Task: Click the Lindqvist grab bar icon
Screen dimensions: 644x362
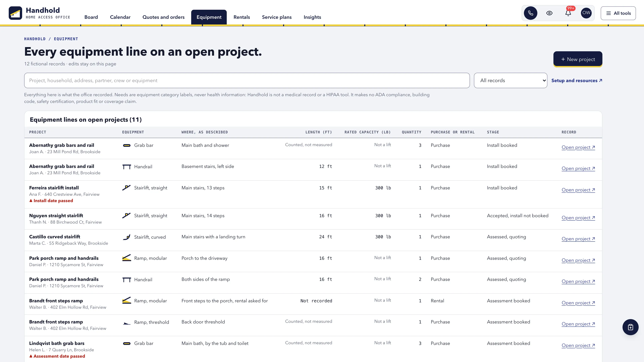Action: [x=127, y=343]
